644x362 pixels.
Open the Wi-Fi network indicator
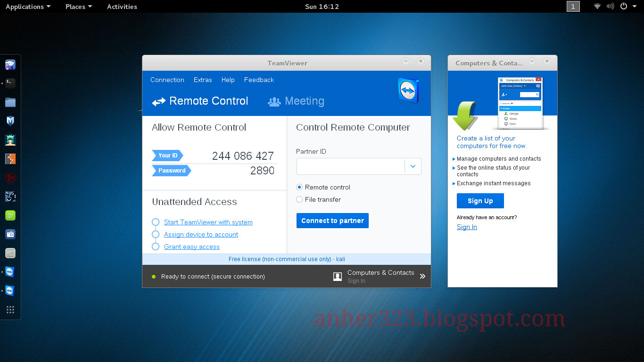pos(597,7)
